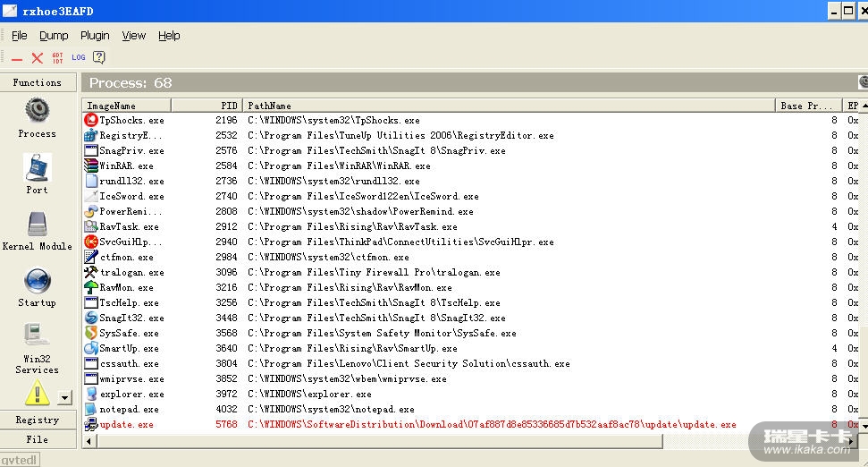Click the TscHelp.exe process icon
This screenshot has width=868, height=467.
point(91,302)
